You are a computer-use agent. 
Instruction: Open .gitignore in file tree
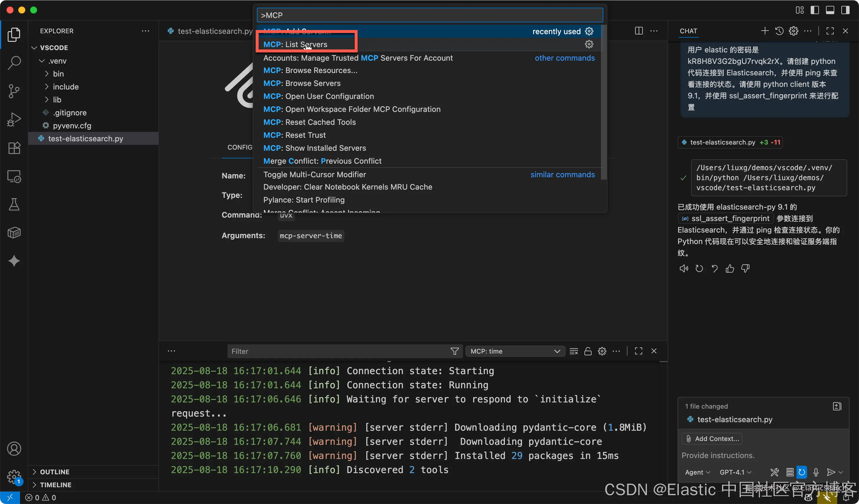[x=70, y=113]
